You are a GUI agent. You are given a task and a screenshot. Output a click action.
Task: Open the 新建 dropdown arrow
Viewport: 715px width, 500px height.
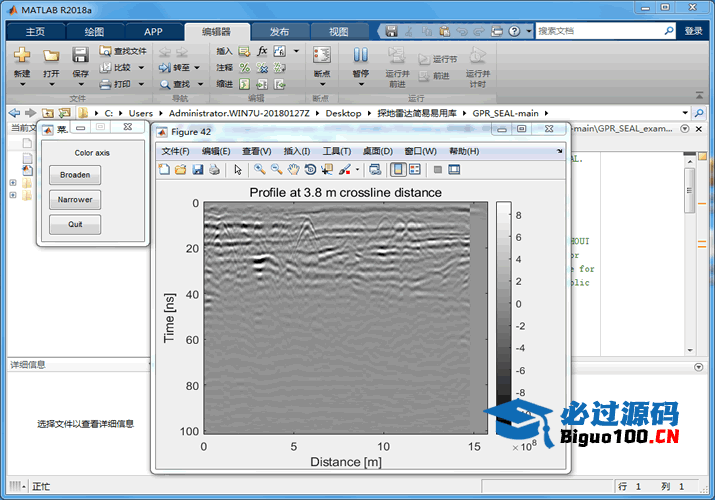tap(22, 84)
